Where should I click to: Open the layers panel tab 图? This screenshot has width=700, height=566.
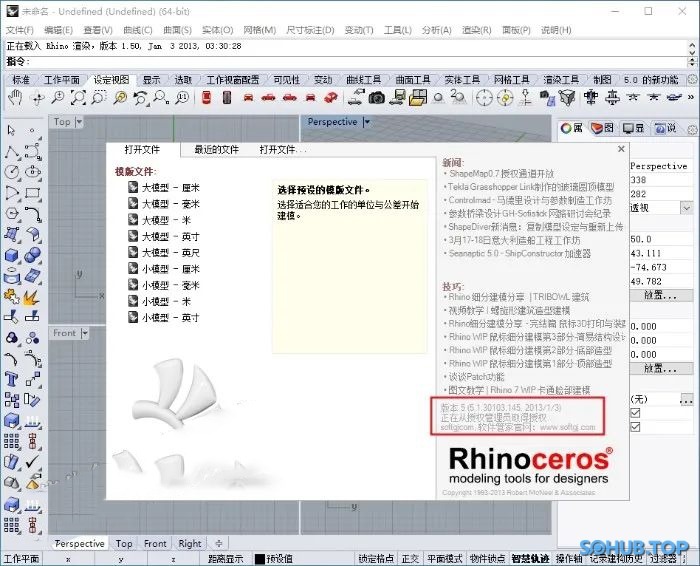pyautogui.click(x=602, y=129)
